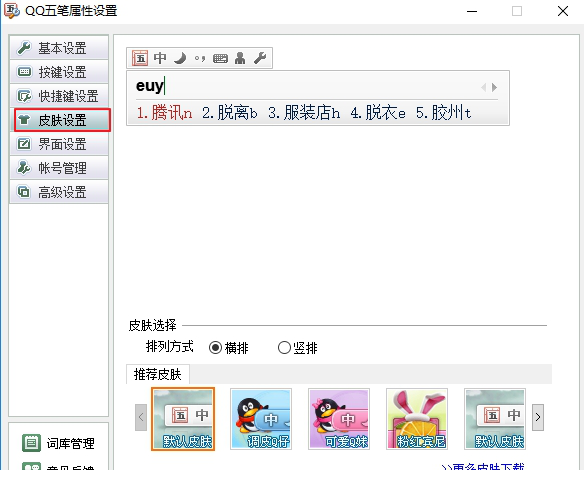
Task: Click stacked-squares icon beside 高级设置
Action: [24, 192]
